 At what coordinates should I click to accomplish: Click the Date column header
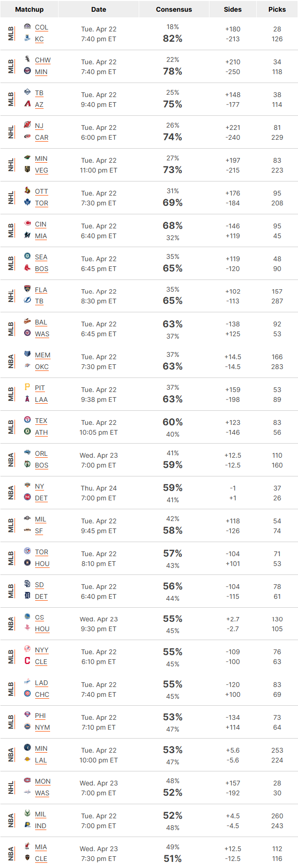98,9
